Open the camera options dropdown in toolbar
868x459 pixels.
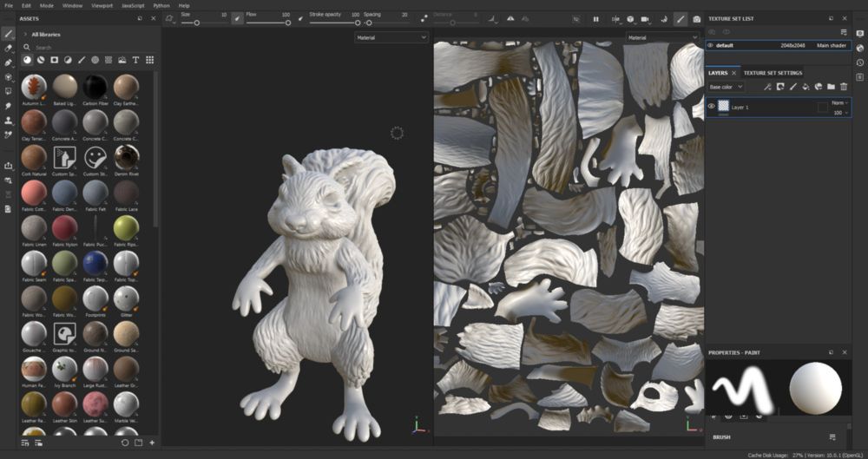pyautogui.click(x=646, y=19)
